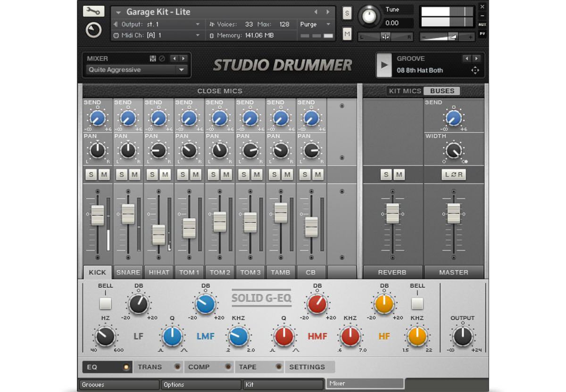Screen dimensions: 566x392
Task: Click the EQ Output knob
Action: tap(462, 337)
